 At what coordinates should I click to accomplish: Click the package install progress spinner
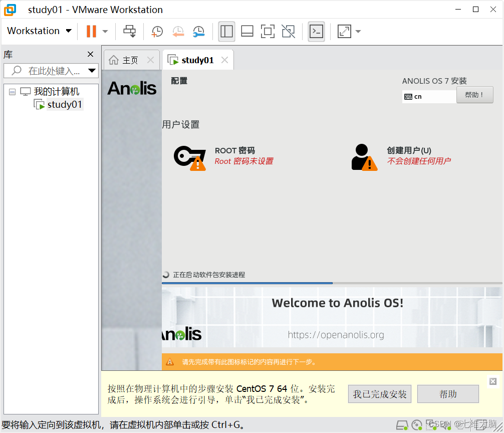(x=166, y=275)
